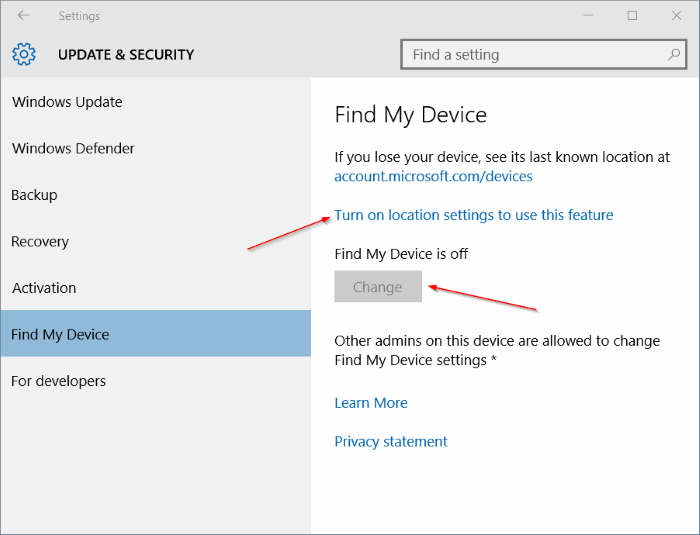700x535 pixels.
Task: Click the search magnifier icon
Action: [674, 54]
